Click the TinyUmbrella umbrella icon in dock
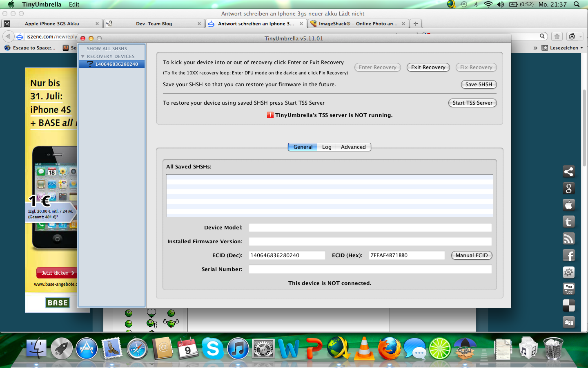Viewport: 588px width, 368px height. (465, 348)
